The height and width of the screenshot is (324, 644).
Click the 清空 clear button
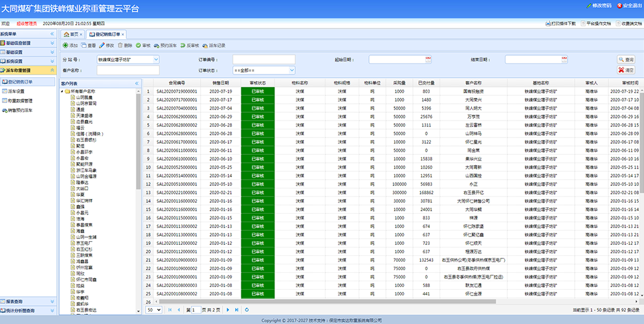tap(625, 69)
